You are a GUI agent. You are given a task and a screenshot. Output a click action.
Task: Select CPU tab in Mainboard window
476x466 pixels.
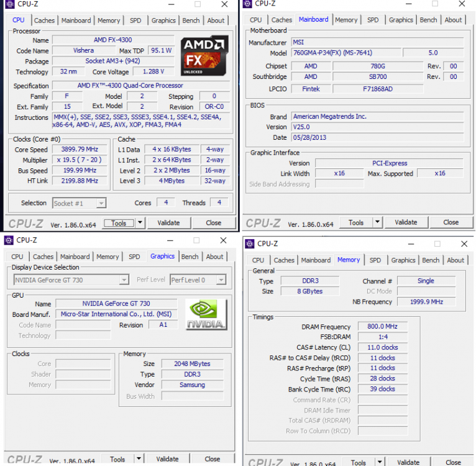[255, 20]
